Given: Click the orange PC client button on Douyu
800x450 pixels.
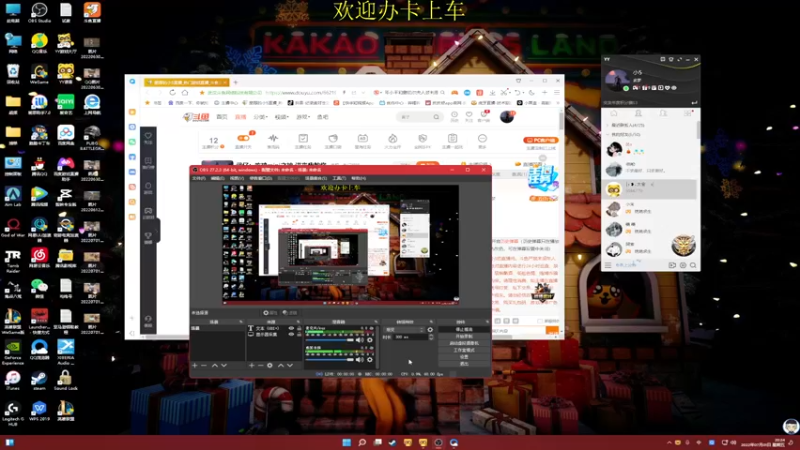Looking at the screenshot, I should [x=540, y=140].
